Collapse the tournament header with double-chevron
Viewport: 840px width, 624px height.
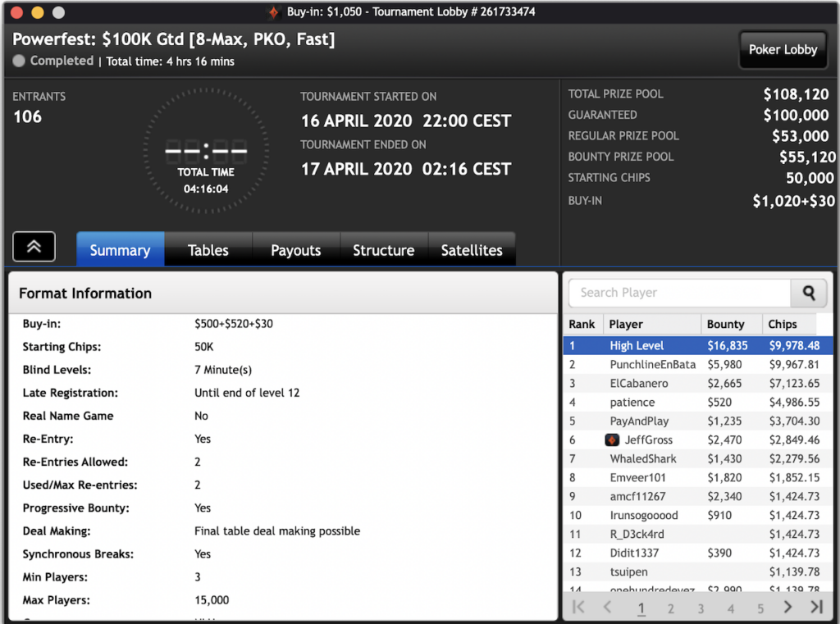coord(34,247)
